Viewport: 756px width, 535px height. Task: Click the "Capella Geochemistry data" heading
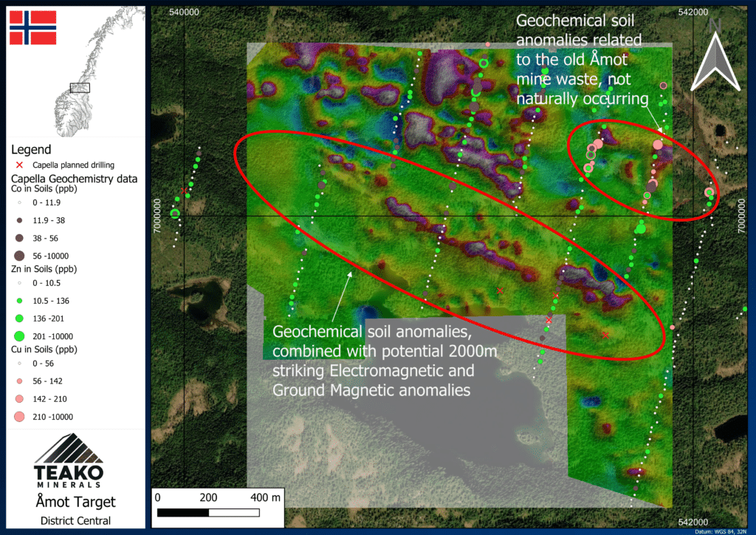pos(75,179)
